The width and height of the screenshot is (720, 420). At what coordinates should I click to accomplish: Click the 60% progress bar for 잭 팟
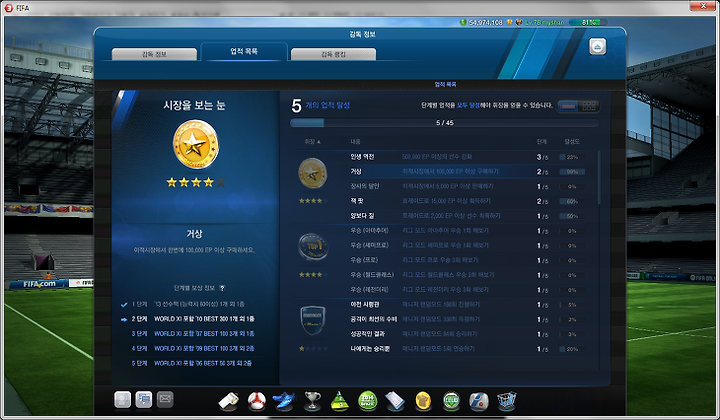pos(572,202)
